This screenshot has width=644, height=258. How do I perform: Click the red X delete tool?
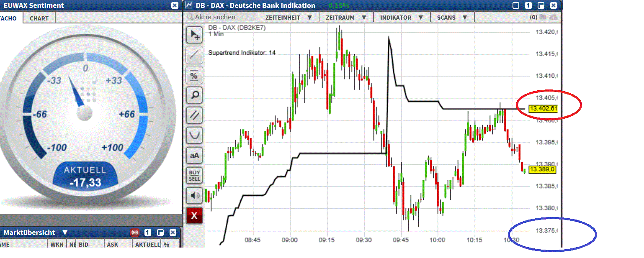194,215
